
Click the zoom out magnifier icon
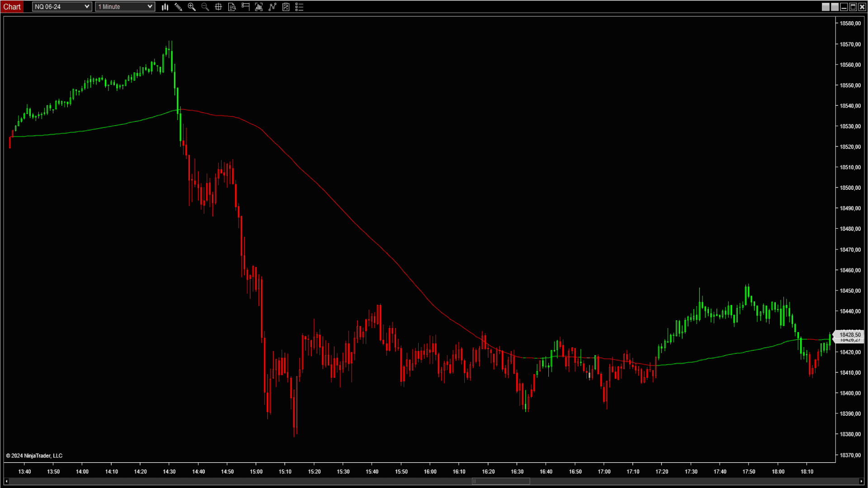pos(205,7)
